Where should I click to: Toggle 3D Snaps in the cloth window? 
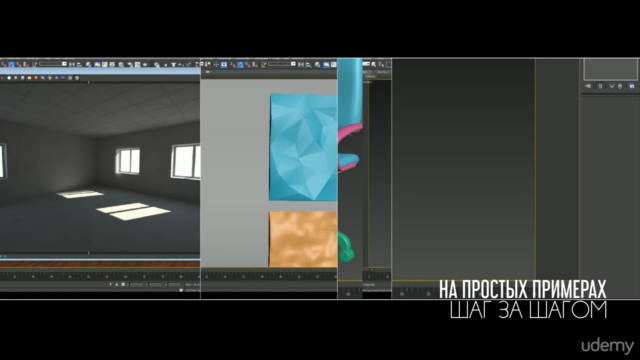(x=233, y=64)
